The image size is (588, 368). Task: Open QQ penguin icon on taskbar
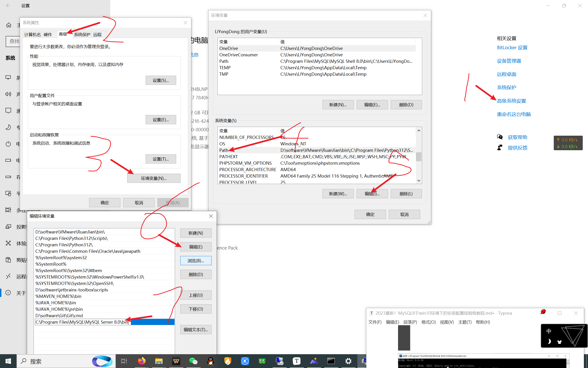pos(210,361)
